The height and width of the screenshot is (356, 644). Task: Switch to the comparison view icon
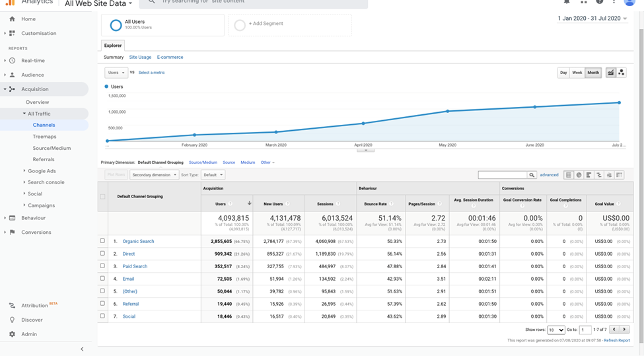pos(599,175)
